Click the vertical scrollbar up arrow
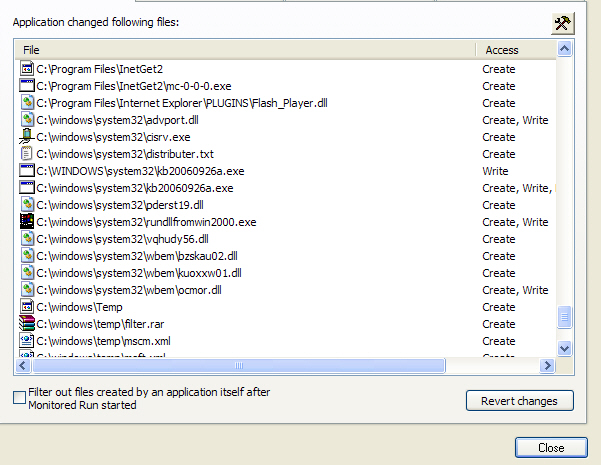The height and width of the screenshot is (465, 601). (564, 49)
